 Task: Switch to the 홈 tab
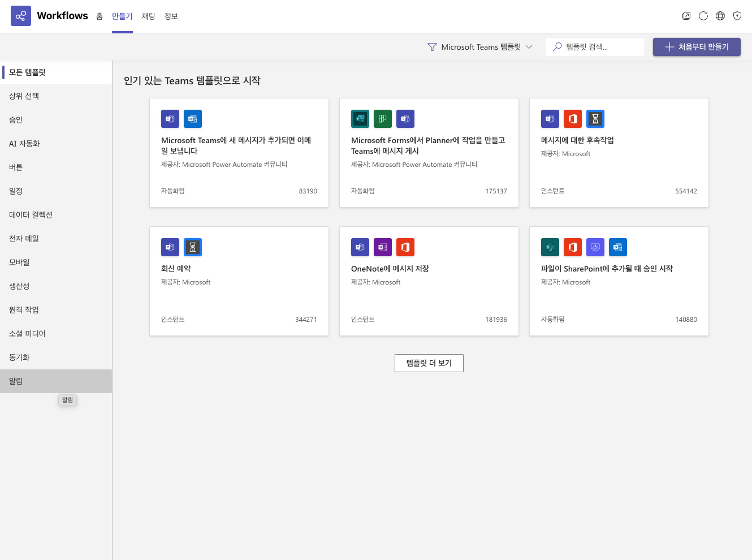coord(100,16)
